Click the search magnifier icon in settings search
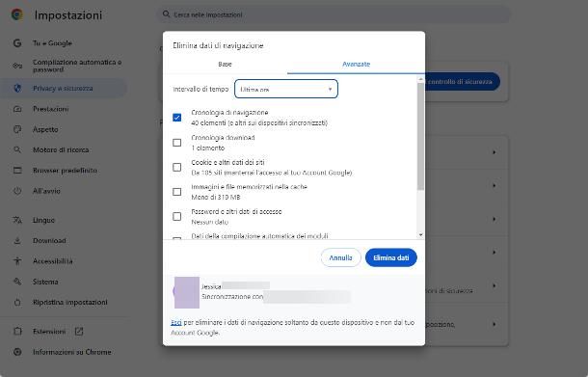 pyautogui.click(x=166, y=14)
